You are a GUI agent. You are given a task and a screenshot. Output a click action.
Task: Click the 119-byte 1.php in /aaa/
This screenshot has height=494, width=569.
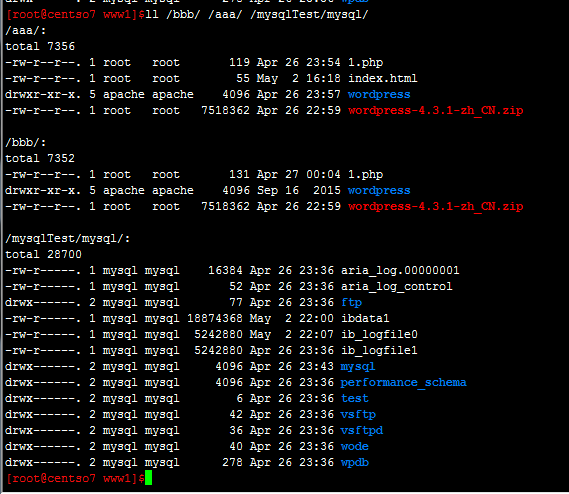point(365,63)
